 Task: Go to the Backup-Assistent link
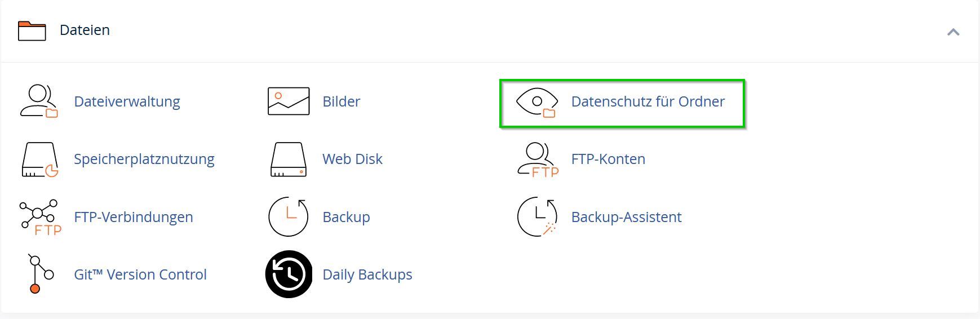click(x=626, y=217)
